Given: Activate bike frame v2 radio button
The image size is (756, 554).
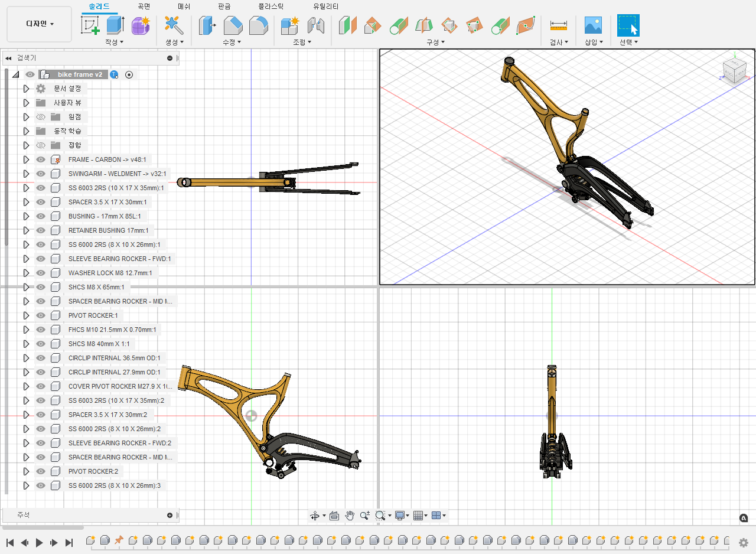Looking at the screenshot, I should click(129, 74).
